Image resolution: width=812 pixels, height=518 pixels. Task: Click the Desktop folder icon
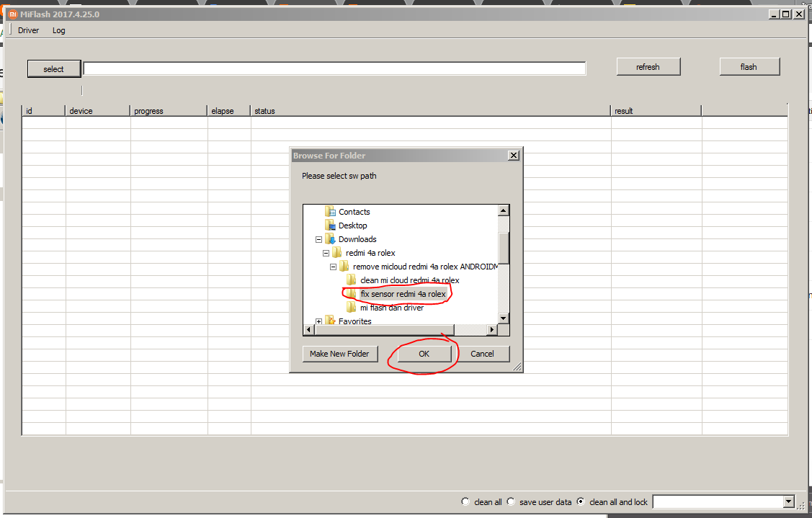pyautogui.click(x=330, y=225)
